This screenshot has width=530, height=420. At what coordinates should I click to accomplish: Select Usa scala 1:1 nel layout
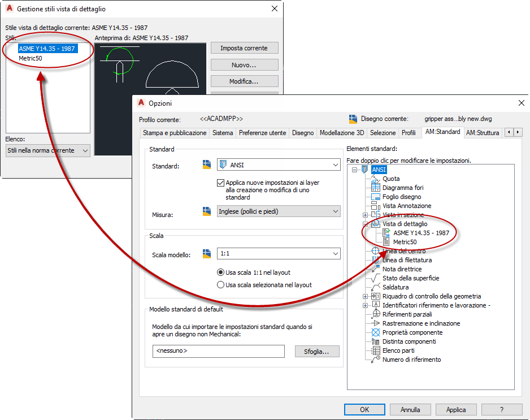coord(220,272)
